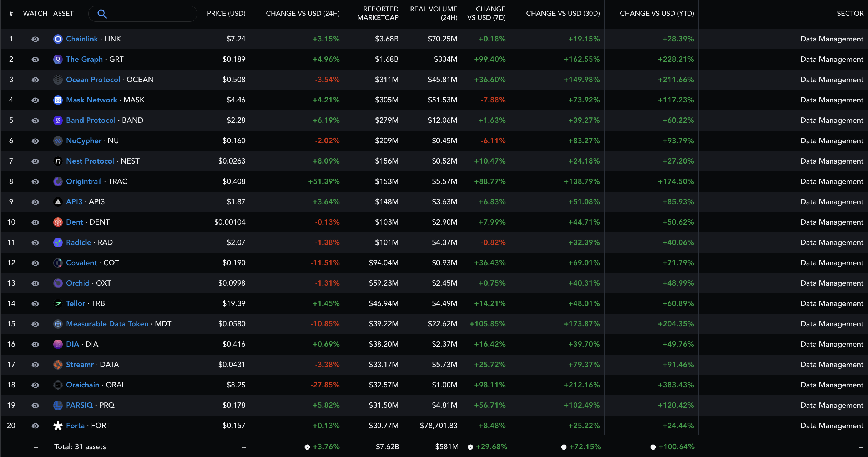The width and height of the screenshot is (868, 457).
Task: Open the Chainlink asset link
Action: 82,39
